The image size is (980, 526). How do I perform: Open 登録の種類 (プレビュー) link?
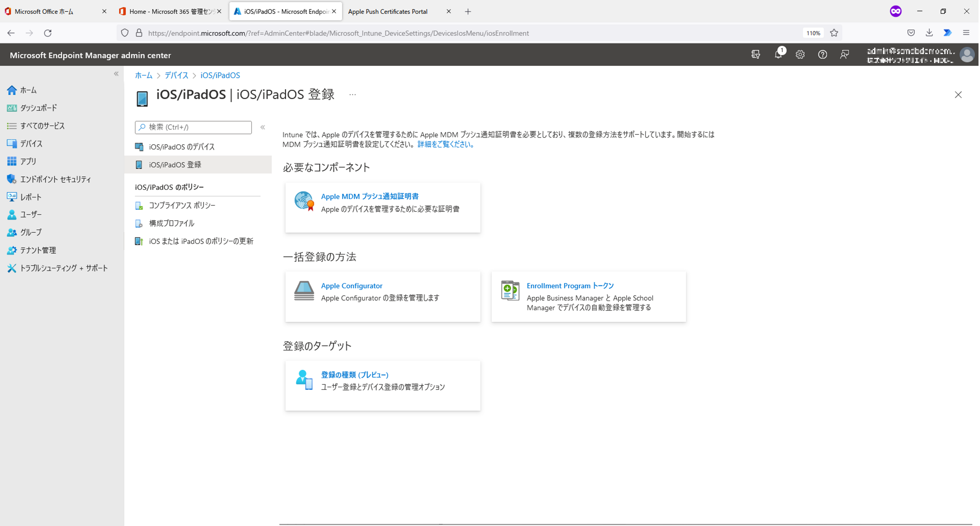pyautogui.click(x=355, y=375)
